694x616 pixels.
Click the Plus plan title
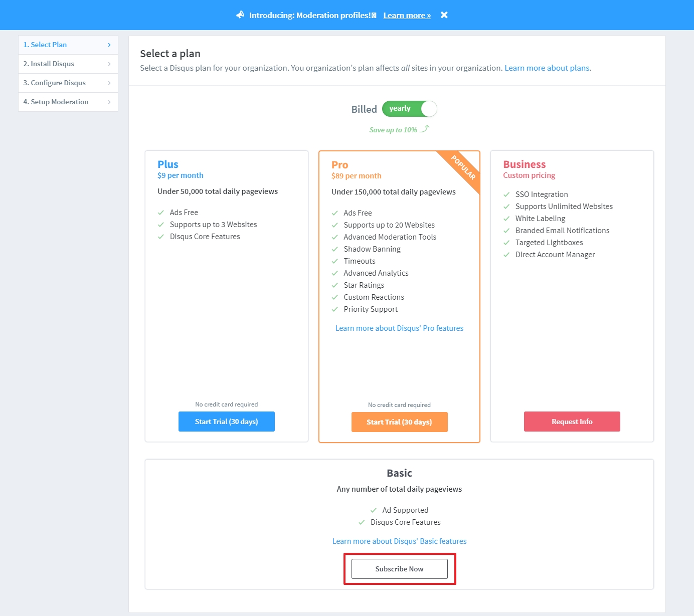point(168,164)
